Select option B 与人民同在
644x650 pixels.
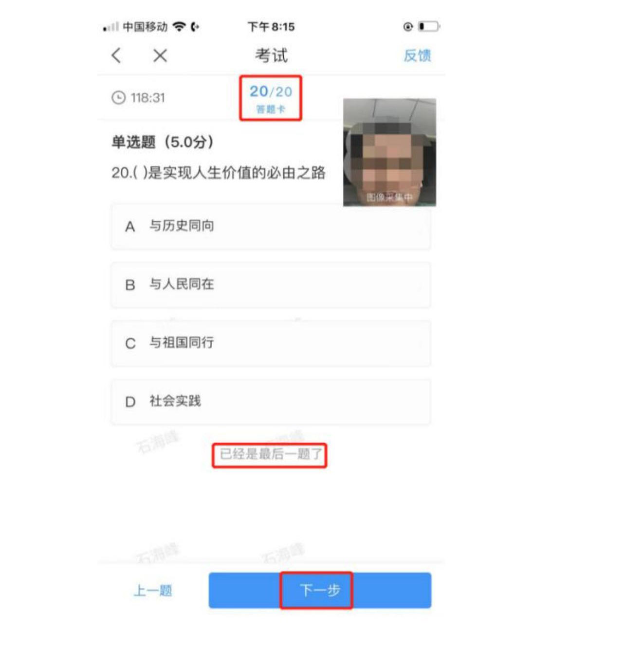(271, 285)
